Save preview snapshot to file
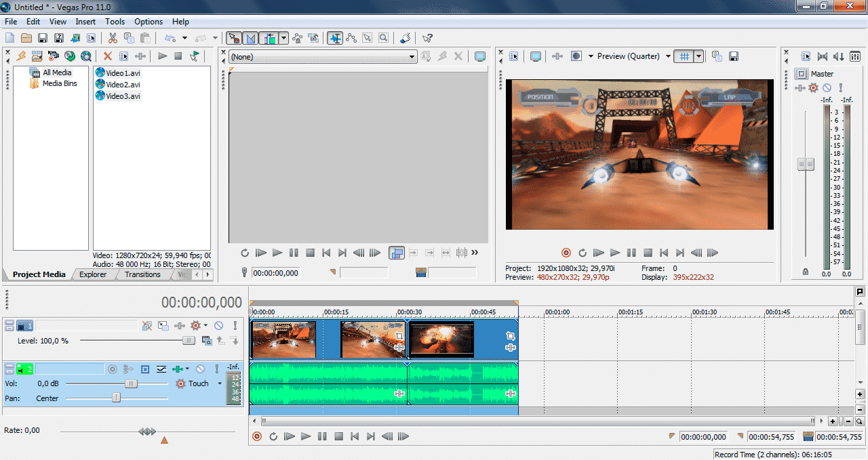Image resolution: width=868 pixels, height=460 pixels. (x=733, y=56)
